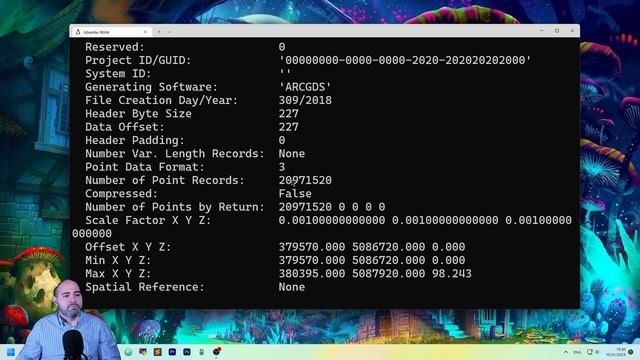Close the terminal window
Screen dimensions: 640x360
coord(572,31)
